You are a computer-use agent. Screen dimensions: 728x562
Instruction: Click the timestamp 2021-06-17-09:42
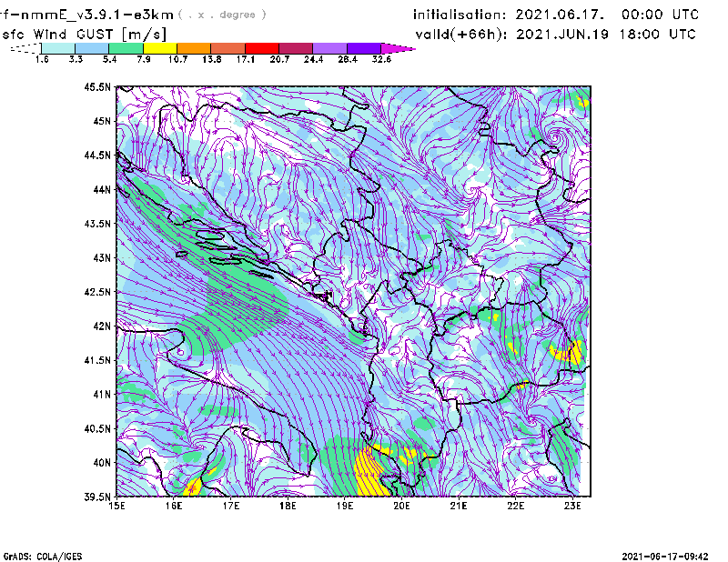pyautogui.click(x=665, y=557)
